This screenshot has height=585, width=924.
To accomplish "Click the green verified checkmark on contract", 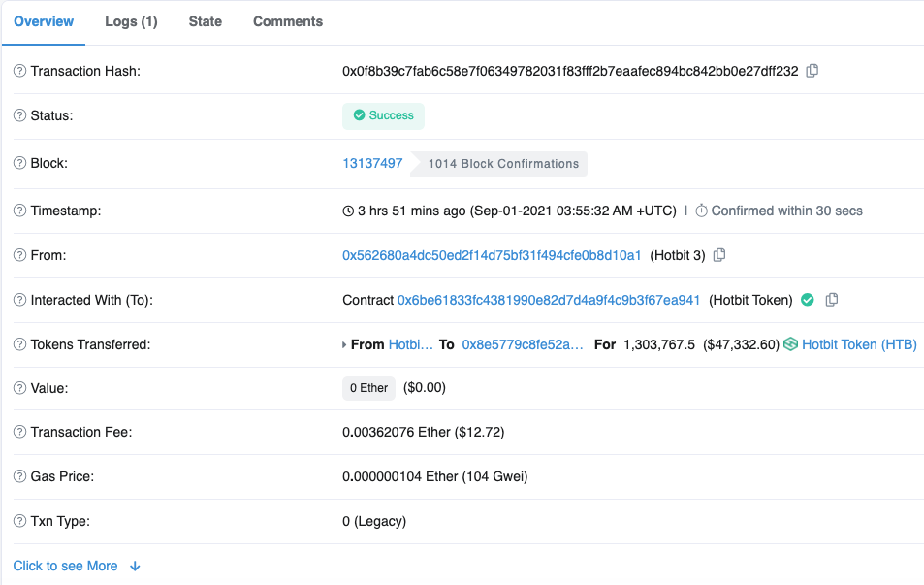I will click(x=807, y=300).
